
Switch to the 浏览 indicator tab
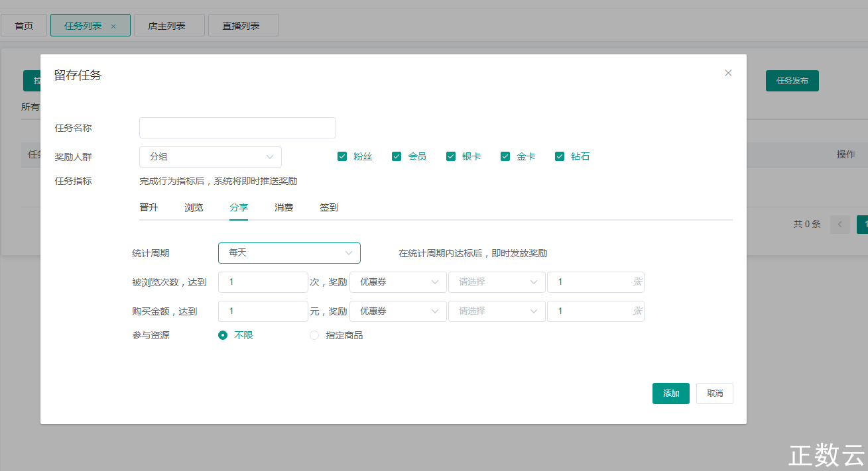(x=194, y=207)
